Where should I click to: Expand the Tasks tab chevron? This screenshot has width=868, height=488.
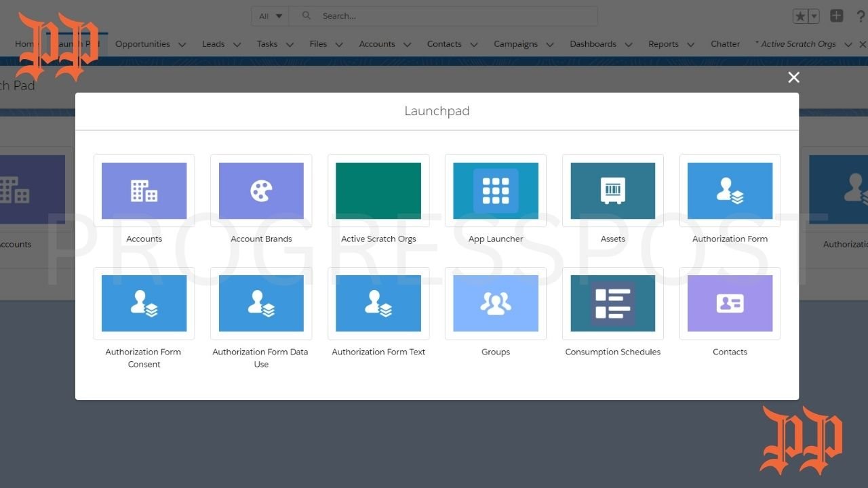[290, 45]
